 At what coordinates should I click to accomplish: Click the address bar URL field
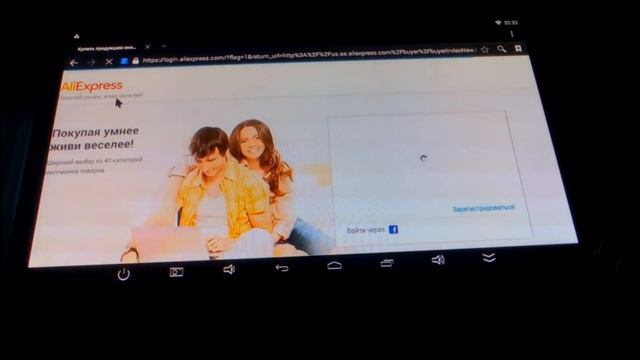[x=308, y=55]
